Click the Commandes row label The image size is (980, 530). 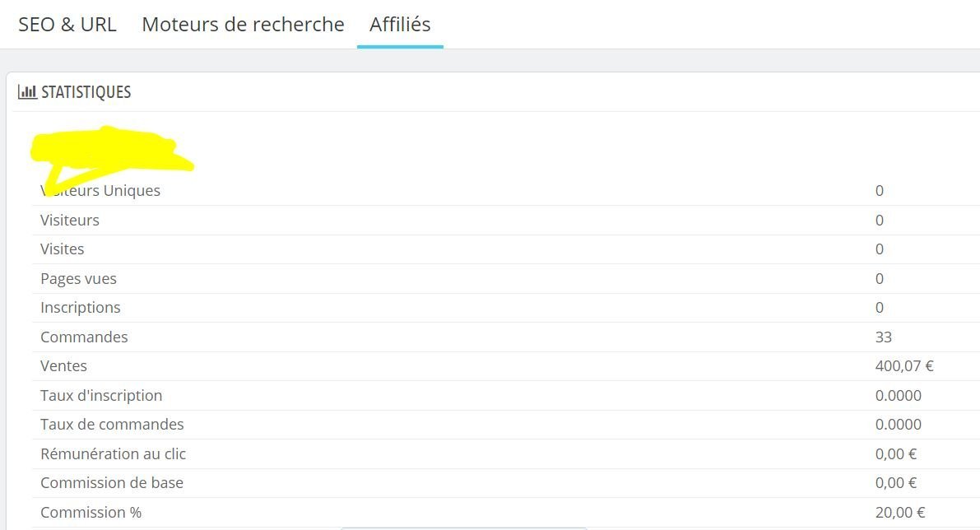click(85, 337)
